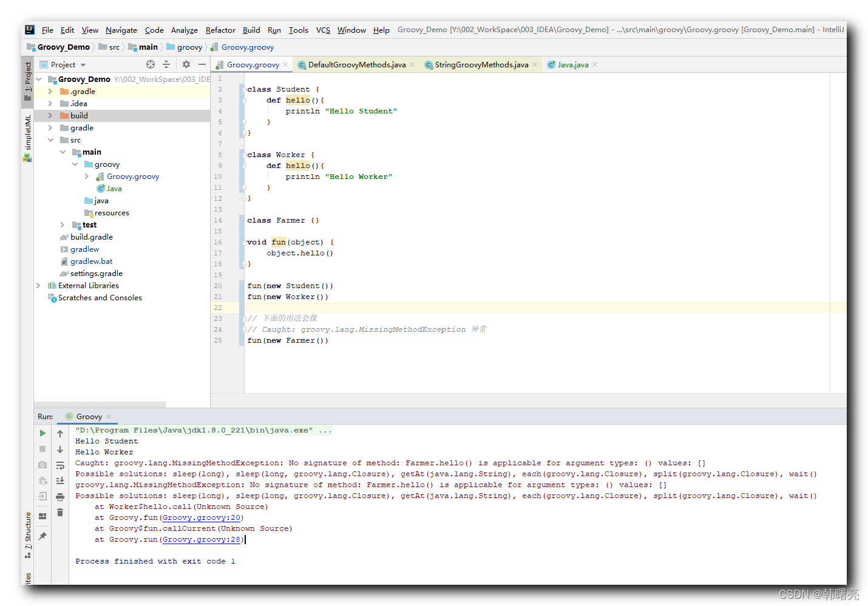Image resolution: width=868 pixels, height=606 pixels.
Task: Open the Navigate menu
Action: point(121,30)
